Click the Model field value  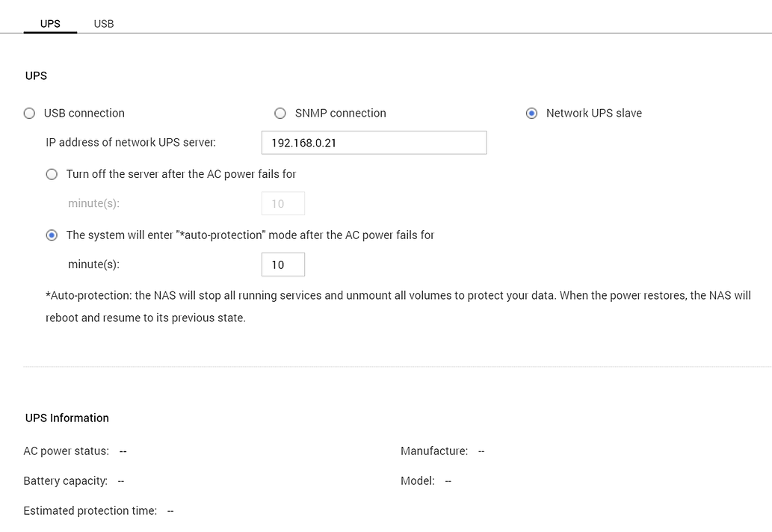pyautogui.click(x=447, y=480)
